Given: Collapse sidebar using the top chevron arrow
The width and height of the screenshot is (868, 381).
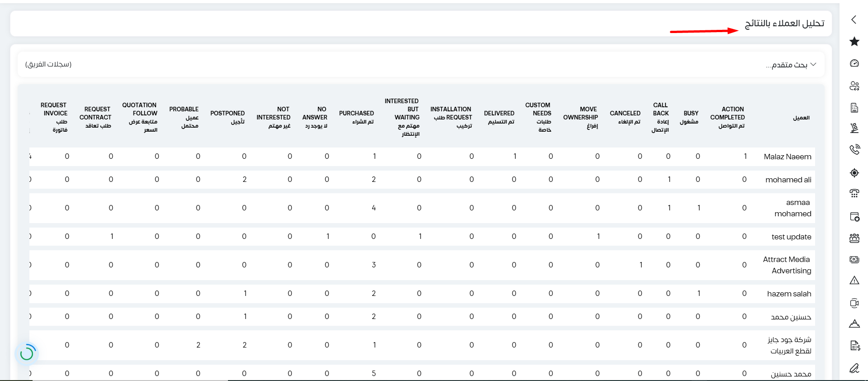Looking at the screenshot, I should pos(854,19).
